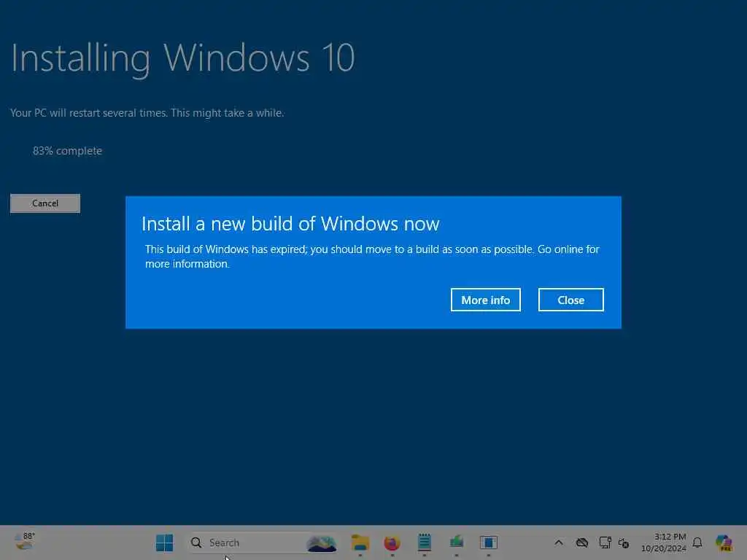
Task: Open the Notepad taskbar icon
Action: pyautogui.click(x=424, y=542)
